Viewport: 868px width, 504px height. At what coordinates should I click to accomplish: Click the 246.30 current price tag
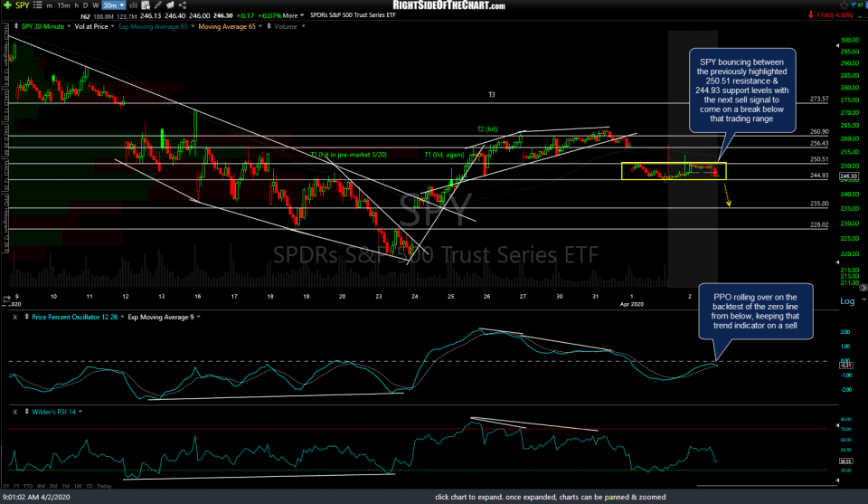pos(849,176)
